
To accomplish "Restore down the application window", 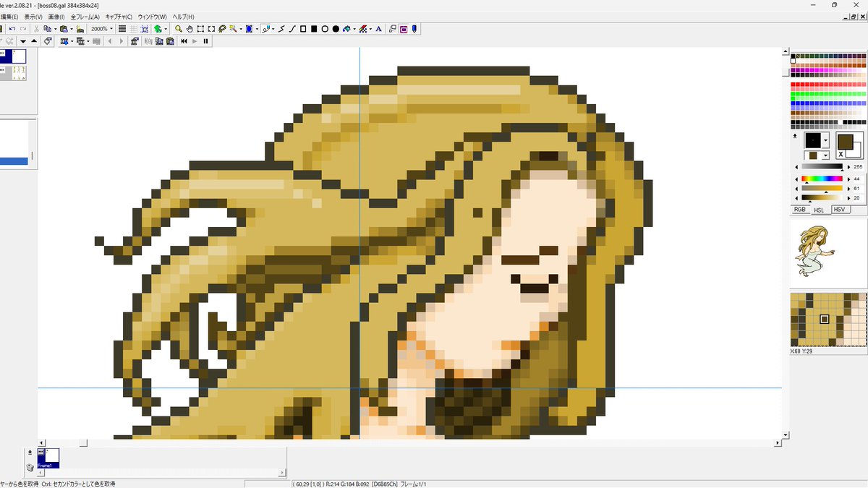I will click(x=834, y=4).
